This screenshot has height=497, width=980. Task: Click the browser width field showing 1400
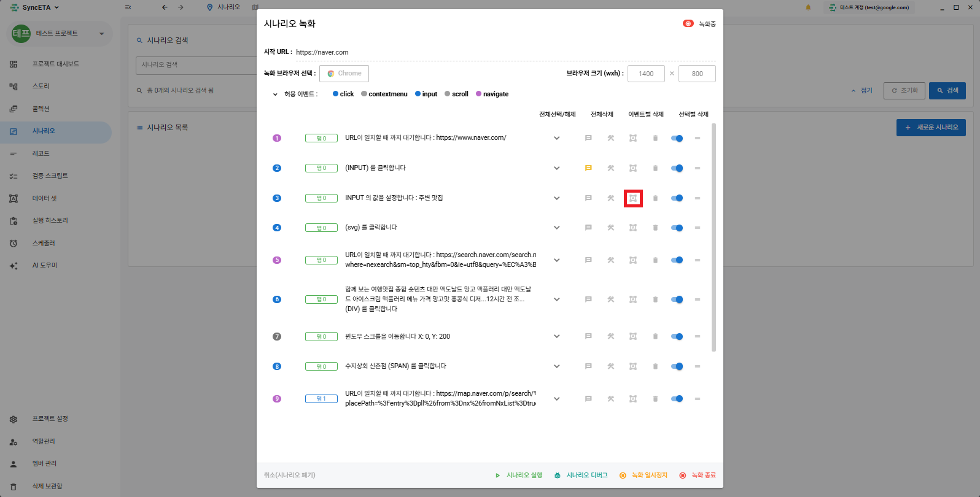click(646, 74)
